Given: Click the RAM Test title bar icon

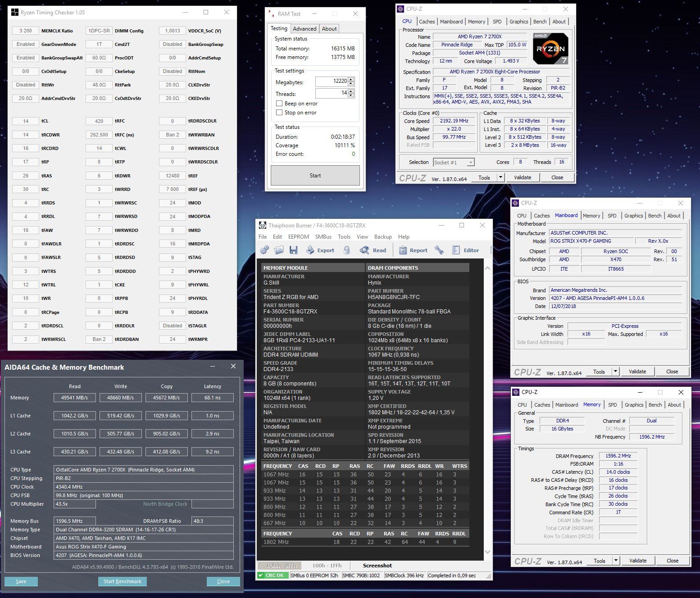Looking at the screenshot, I should click(x=271, y=14).
